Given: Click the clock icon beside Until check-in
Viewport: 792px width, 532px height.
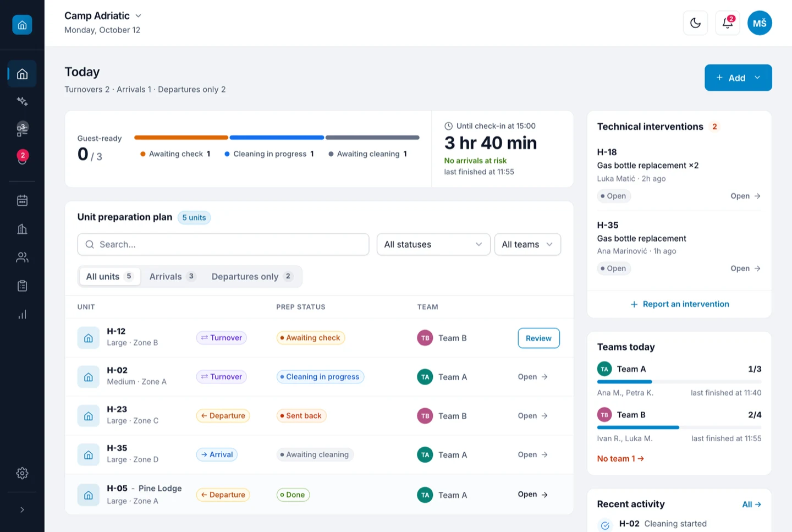Looking at the screenshot, I should click(x=448, y=126).
